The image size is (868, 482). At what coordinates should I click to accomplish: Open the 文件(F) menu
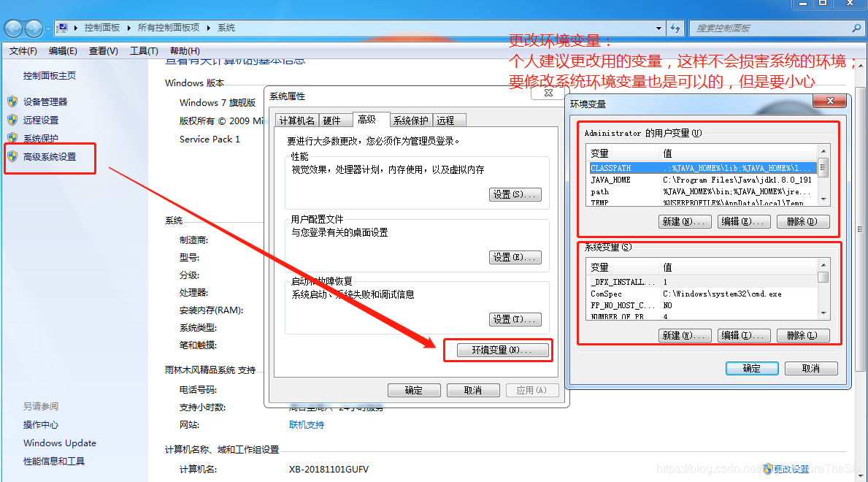click(23, 51)
